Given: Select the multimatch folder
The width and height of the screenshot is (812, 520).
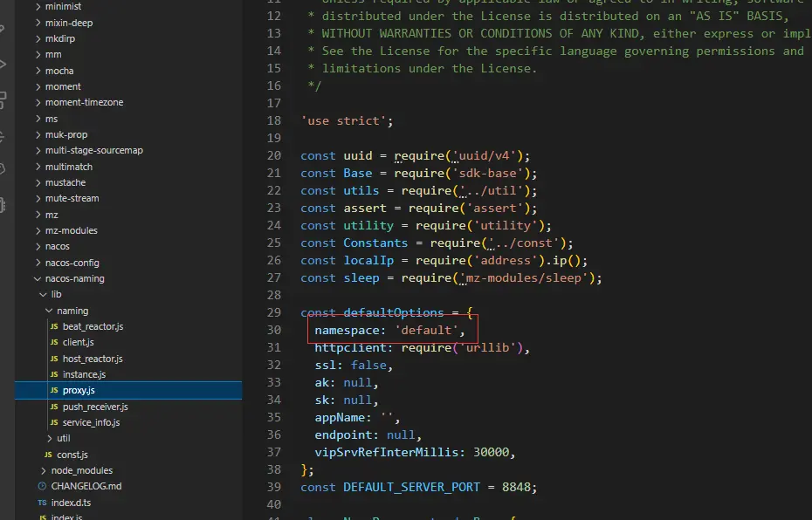Looking at the screenshot, I should click(x=69, y=167).
